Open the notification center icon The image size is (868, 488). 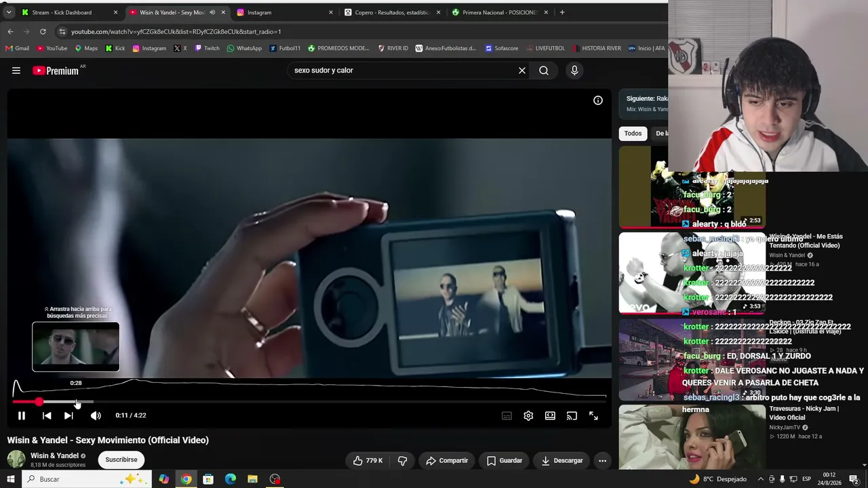(x=854, y=479)
